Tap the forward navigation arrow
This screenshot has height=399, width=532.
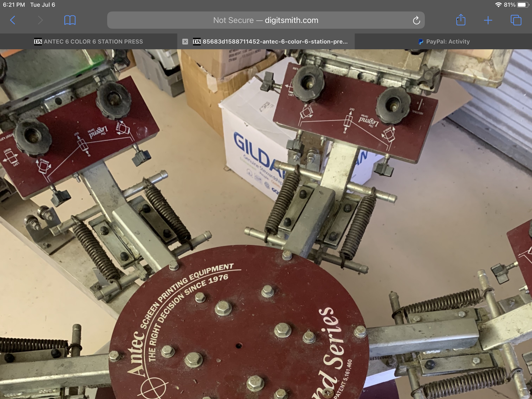point(40,20)
